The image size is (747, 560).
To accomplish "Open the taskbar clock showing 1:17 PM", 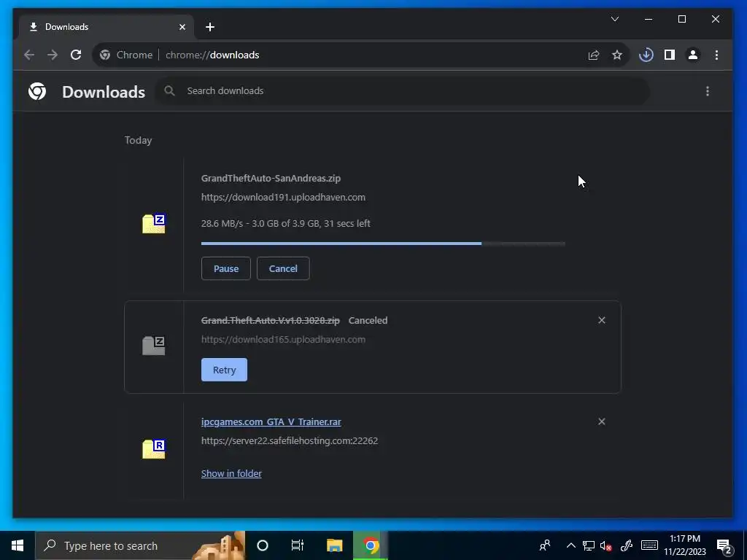I will click(x=685, y=545).
